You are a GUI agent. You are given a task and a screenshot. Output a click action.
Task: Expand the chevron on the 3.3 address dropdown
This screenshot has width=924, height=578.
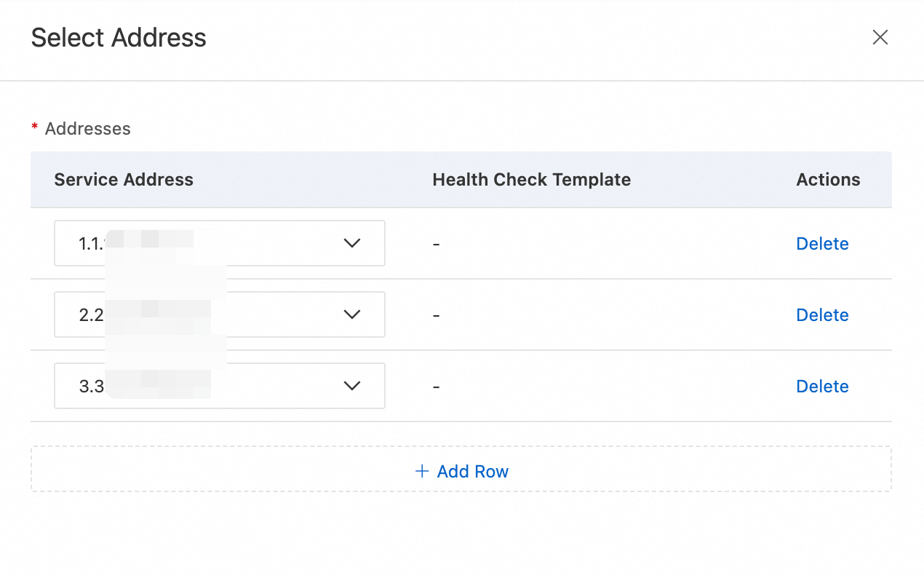click(352, 386)
